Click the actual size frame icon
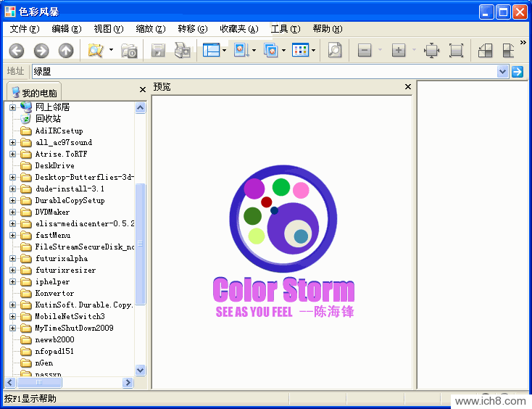 pos(456,51)
